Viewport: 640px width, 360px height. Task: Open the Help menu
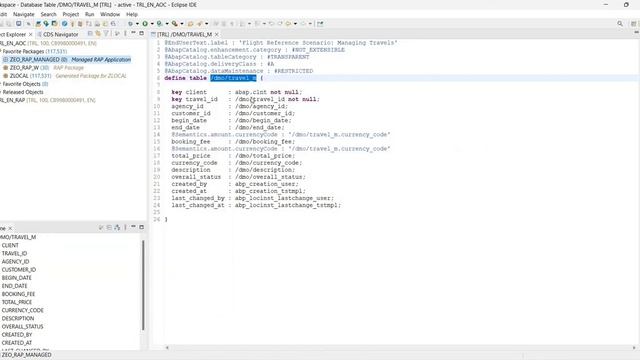pyautogui.click(x=132, y=14)
